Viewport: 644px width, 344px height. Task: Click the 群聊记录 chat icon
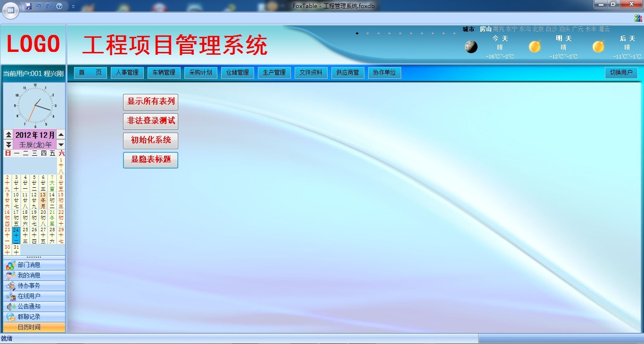pyautogui.click(x=10, y=317)
